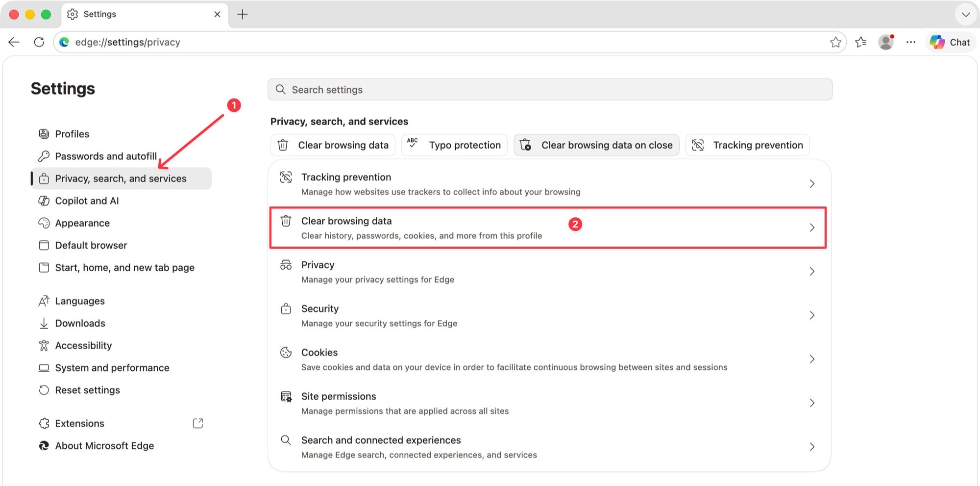
Task: Click the Security lock icon
Action: tap(286, 308)
